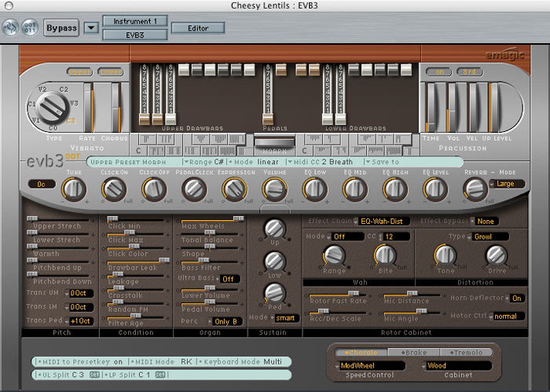Select the Tremolo rotor speed tab
Image resolution: width=550 pixels, height=392 pixels.
click(x=466, y=353)
